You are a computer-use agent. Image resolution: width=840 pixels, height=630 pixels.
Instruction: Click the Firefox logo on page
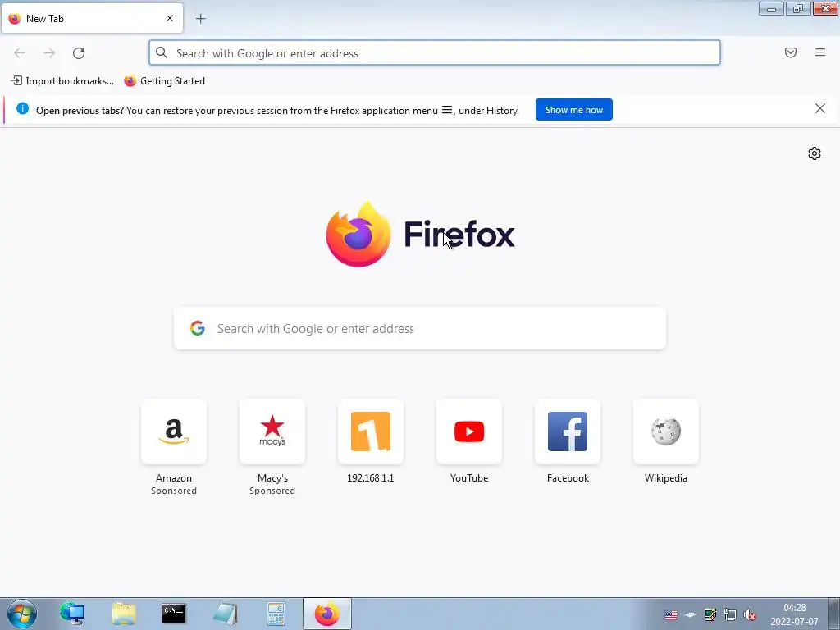421,234
